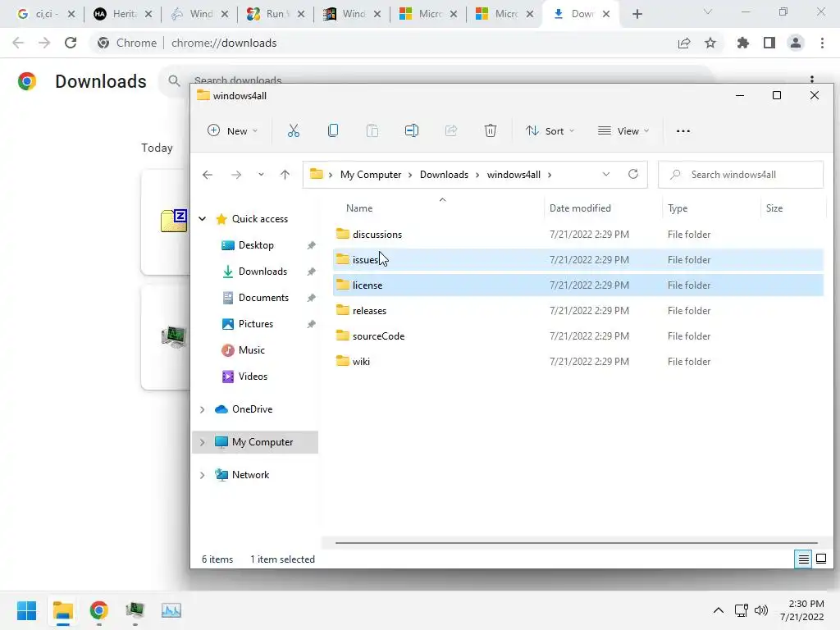This screenshot has height=630, width=840.
Task: Open the Sort dropdown menu
Action: (x=550, y=130)
